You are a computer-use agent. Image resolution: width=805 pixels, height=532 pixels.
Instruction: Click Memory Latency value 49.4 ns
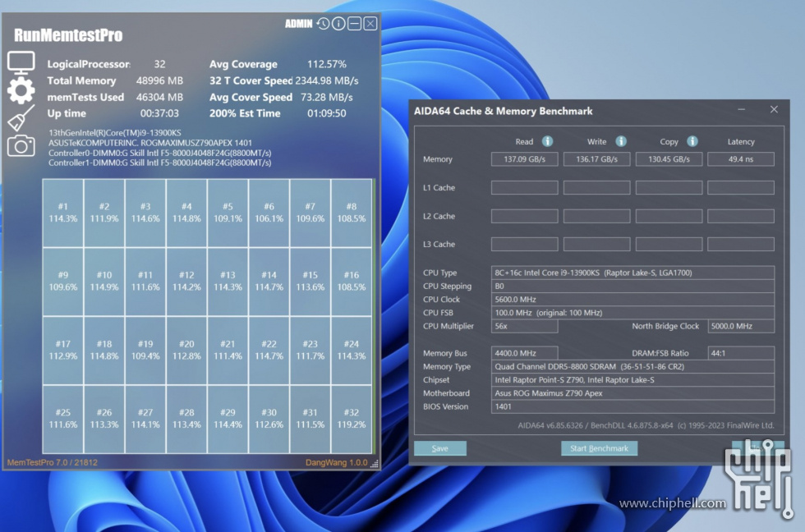click(741, 159)
